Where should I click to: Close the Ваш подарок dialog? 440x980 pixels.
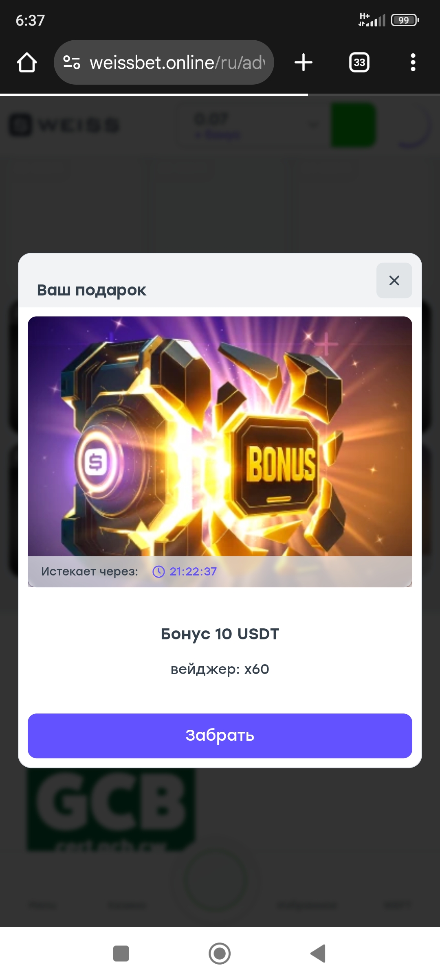[394, 280]
